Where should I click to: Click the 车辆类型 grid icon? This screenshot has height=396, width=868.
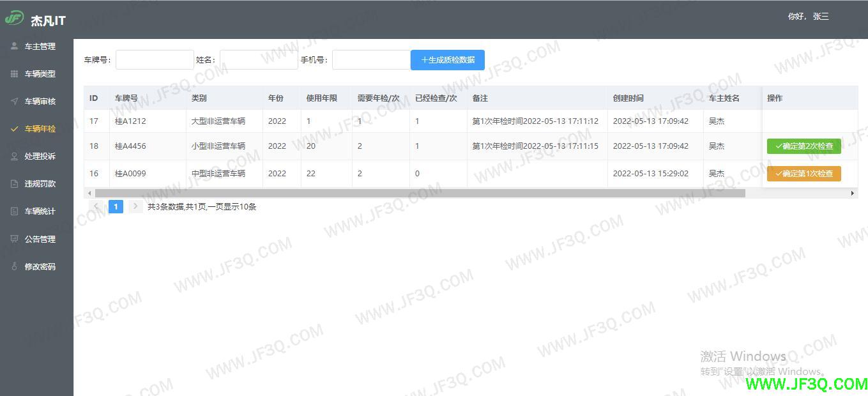coord(14,74)
